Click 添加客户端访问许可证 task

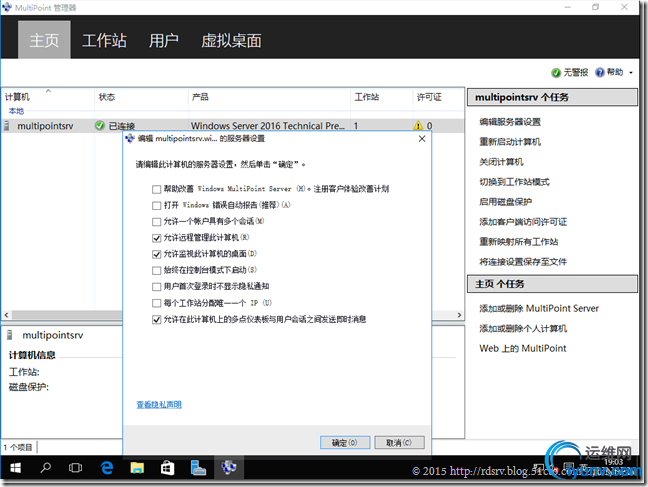point(523,222)
